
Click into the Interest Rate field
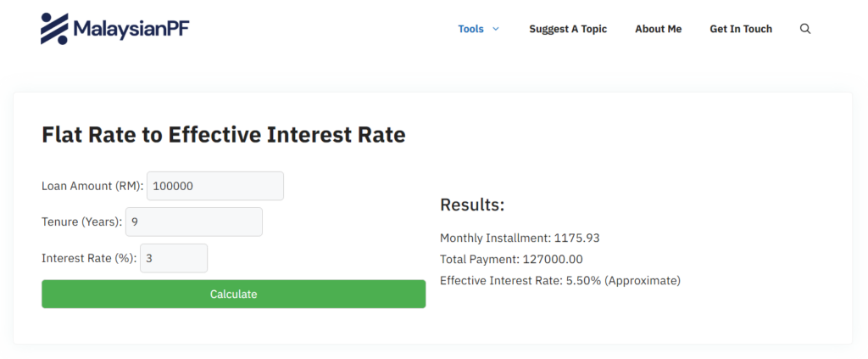(174, 258)
